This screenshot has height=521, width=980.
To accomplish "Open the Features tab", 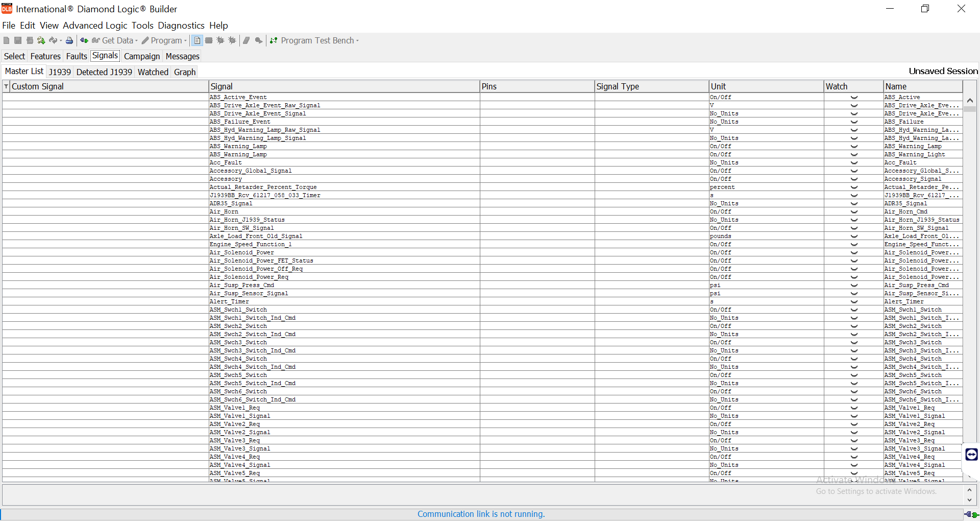I will pos(45,56).
